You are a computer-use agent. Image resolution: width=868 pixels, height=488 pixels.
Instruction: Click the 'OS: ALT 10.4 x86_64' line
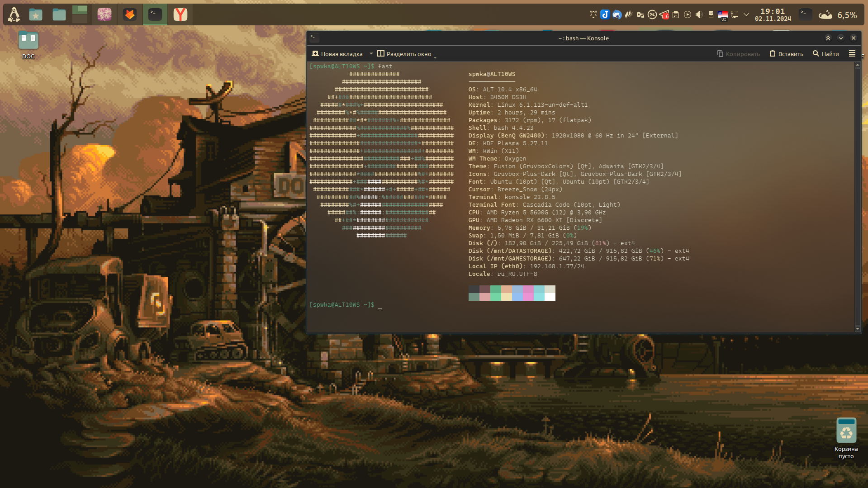(503, 90)
